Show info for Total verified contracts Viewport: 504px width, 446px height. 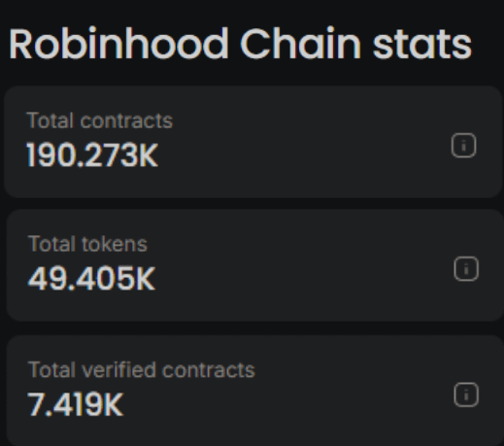tap(466, 395)
